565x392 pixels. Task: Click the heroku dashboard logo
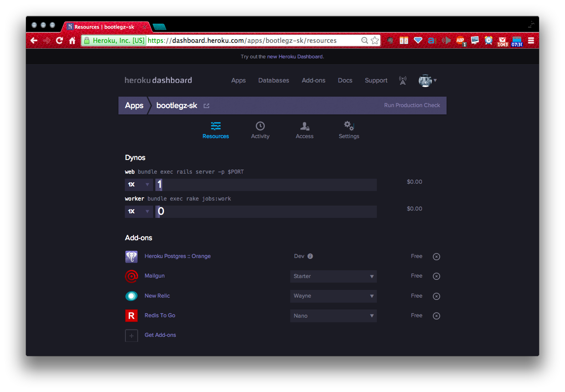[159, 80]
